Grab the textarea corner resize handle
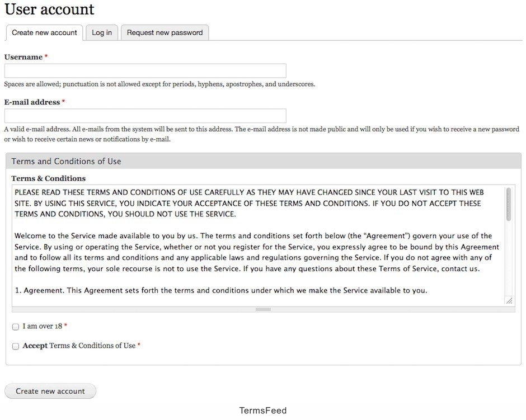Viewport: 526px width, 420px height. click(509, 301)
